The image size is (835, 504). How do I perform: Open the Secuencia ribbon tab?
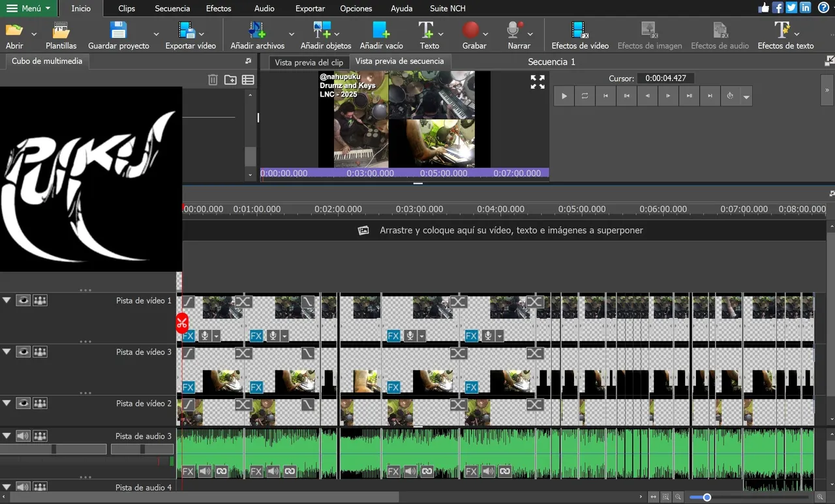(x=172, y=8)
